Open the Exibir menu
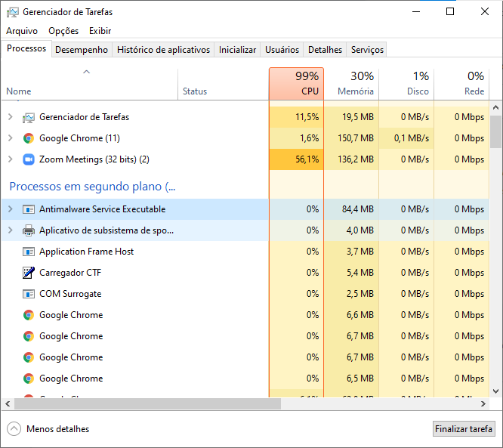Viewport: 503px width, 448px height. pos(100,31)
